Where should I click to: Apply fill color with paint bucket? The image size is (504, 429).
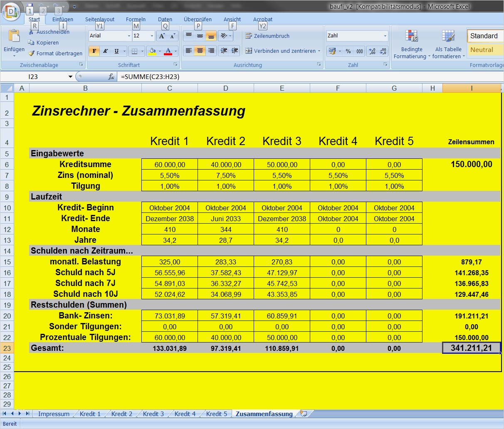[x=152, y=51]
